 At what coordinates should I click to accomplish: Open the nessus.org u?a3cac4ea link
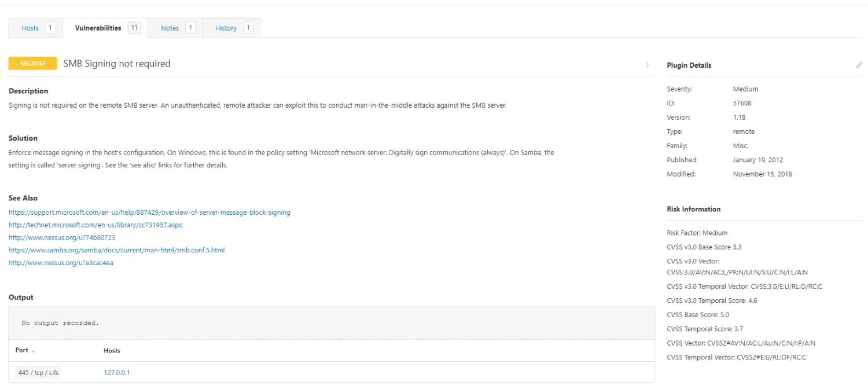61,262
